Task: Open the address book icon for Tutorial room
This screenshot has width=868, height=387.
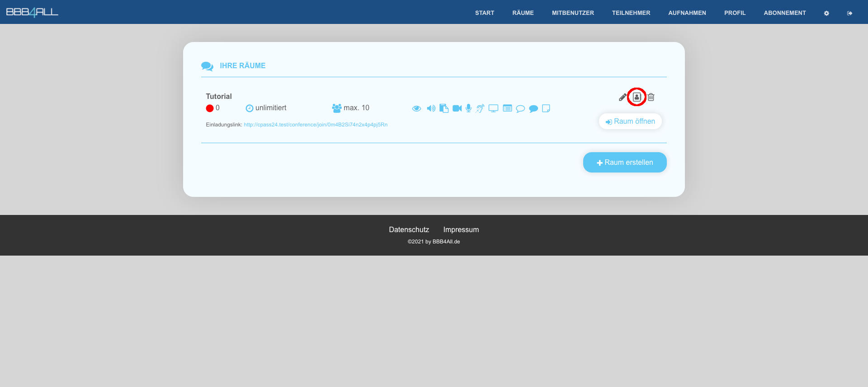Action: (x=637, y=97)
